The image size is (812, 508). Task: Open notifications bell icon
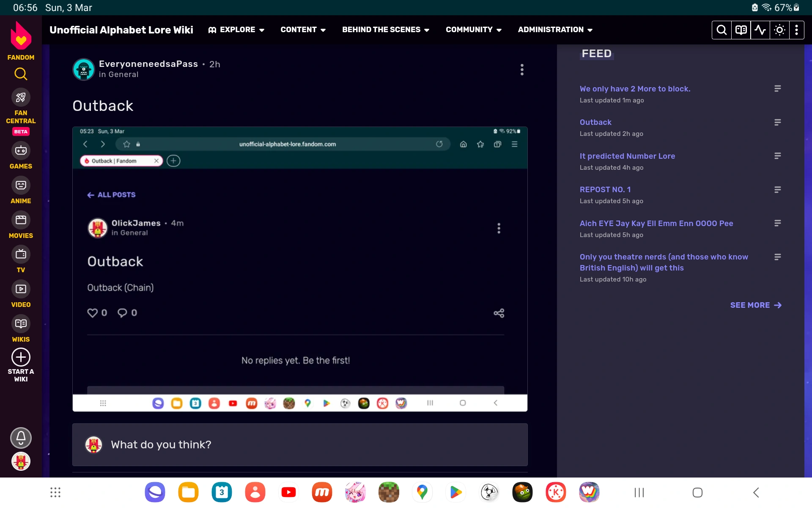(x=21, y=438)
